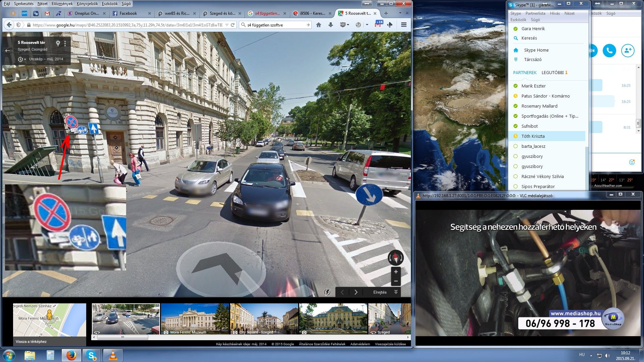The image size is (644, 362).
Task: Click the Gmail notifier icon in Firefox toolbar
Action: tap(378, 24)
